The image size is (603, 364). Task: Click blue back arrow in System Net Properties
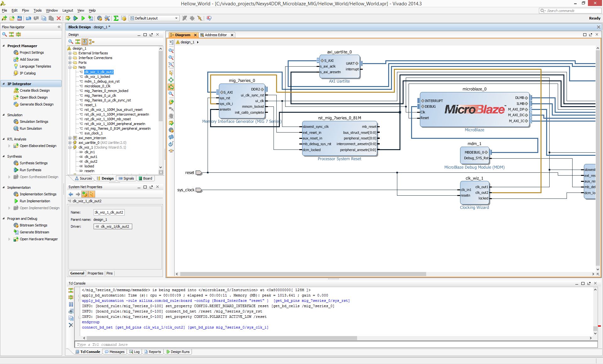[x=71, y=194]
